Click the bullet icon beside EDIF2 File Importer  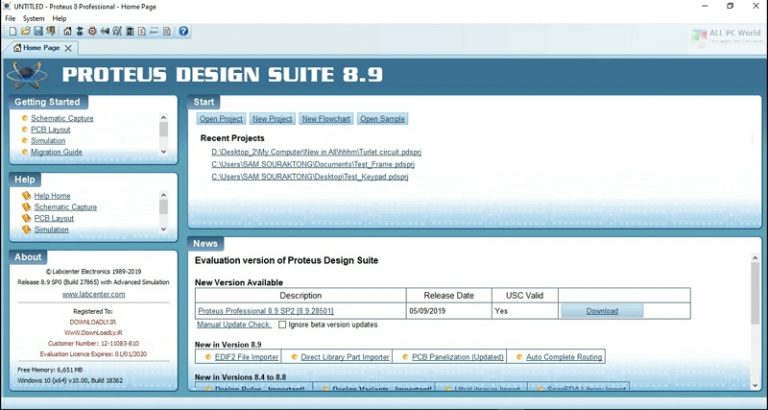click(x=208, y=357)
